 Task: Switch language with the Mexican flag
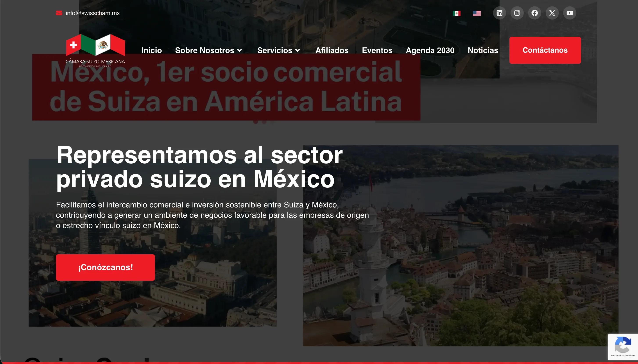(x=456, y=13)
